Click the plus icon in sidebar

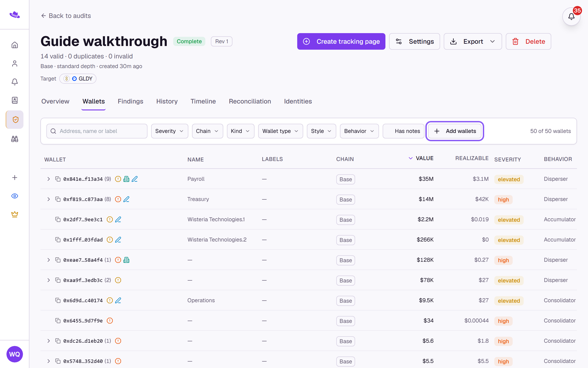point(14,178)
